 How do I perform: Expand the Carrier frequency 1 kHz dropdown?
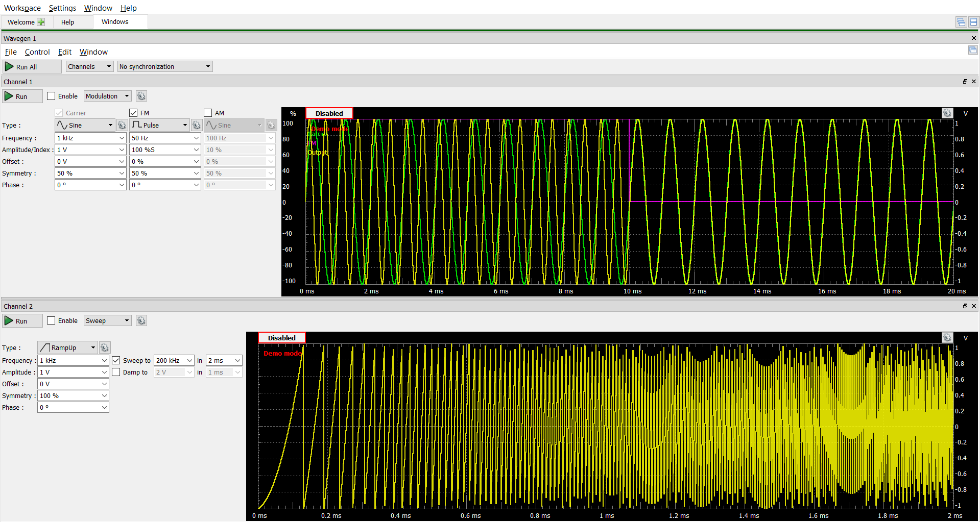(122, 138)
